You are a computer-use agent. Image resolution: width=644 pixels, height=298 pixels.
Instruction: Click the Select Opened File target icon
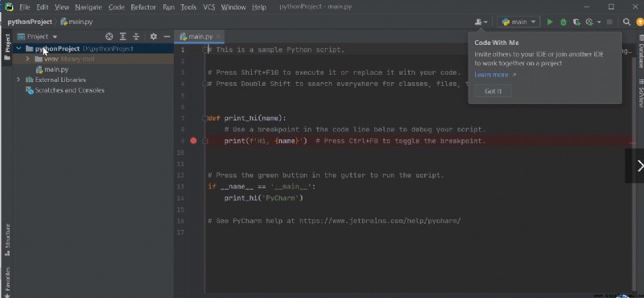click(109, 36)
